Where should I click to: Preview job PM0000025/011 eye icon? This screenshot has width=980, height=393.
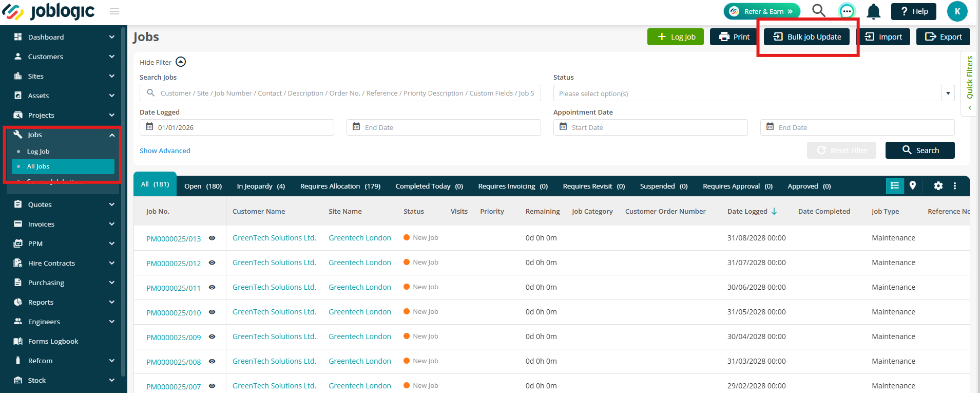(212, 287)
